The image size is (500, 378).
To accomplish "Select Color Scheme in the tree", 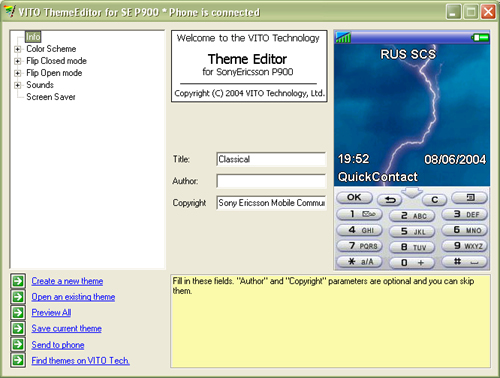I will coord(51,49).
